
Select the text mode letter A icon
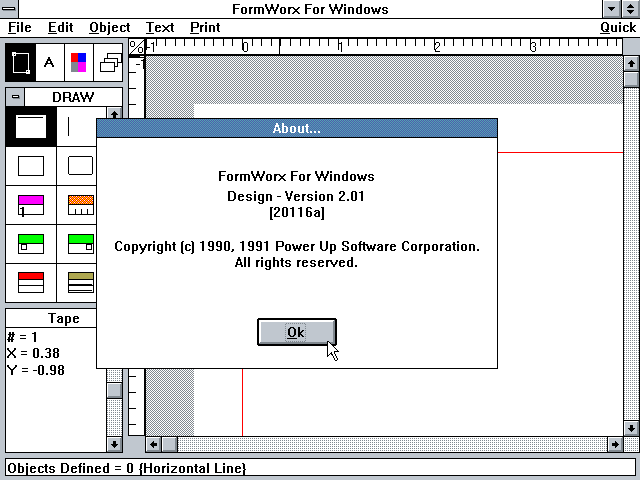[x=49, y=63]
